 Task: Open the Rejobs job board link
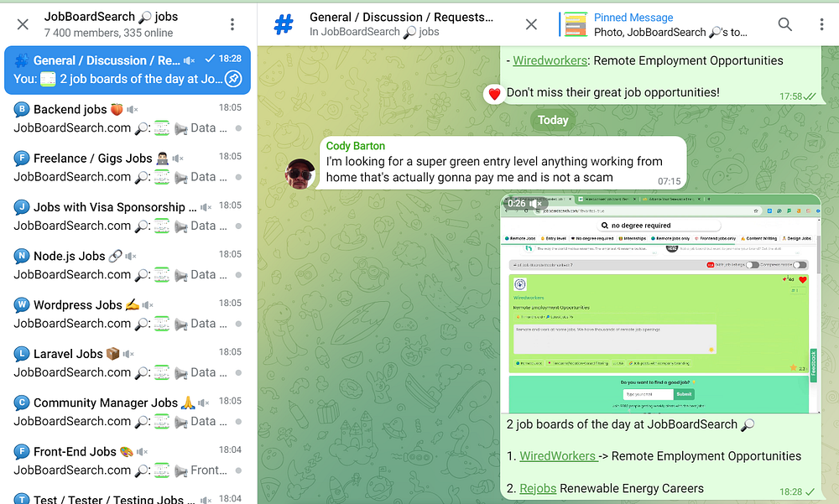[x=538, y=488]
